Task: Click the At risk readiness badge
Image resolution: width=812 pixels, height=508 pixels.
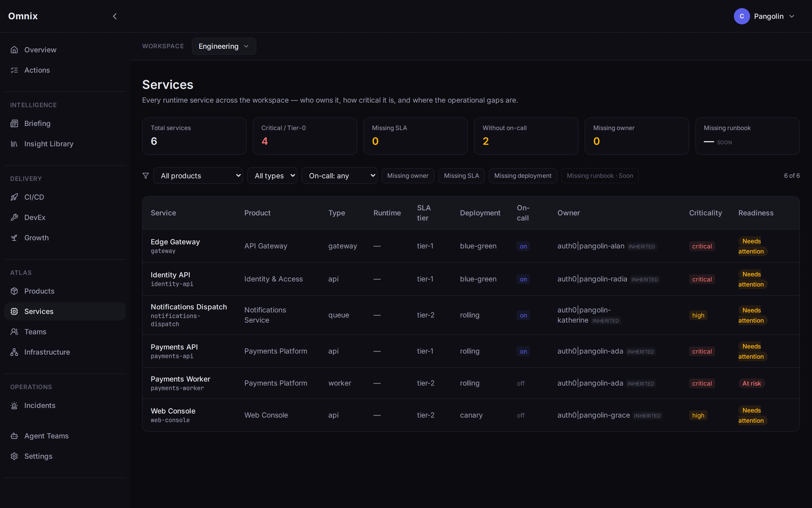Action: tap(751, 383)
